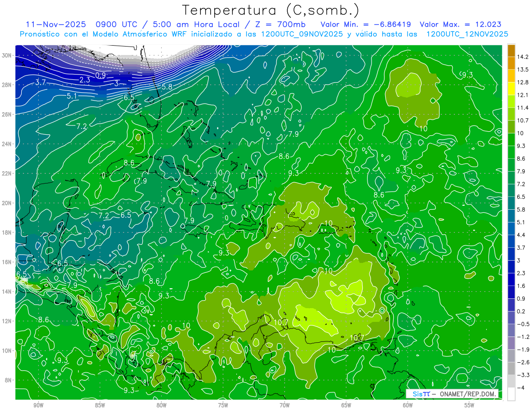Viewport: 532px width, 411px height.
Task: Click the '12N' latitude axis label
Action: 7,321
